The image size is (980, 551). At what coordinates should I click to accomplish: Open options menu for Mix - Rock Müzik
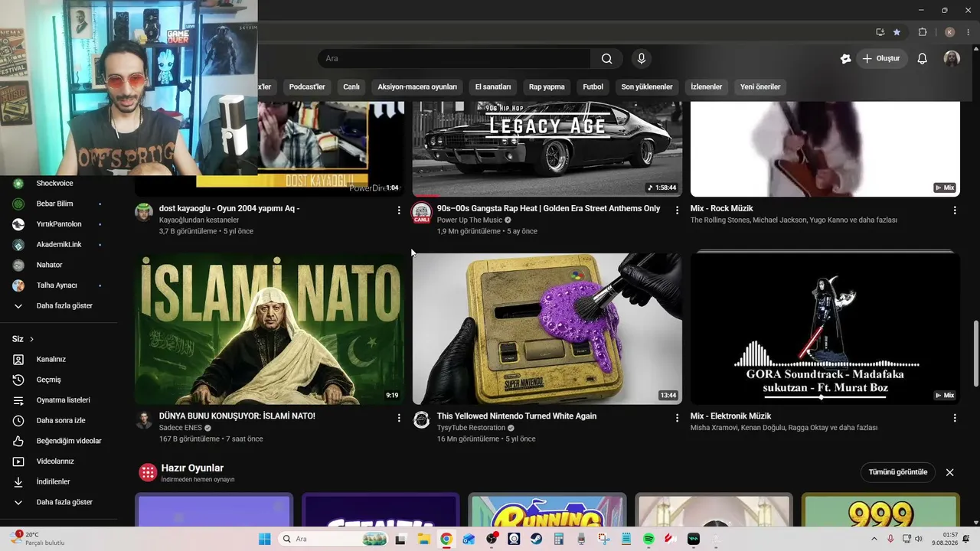[x=955, y=210]
